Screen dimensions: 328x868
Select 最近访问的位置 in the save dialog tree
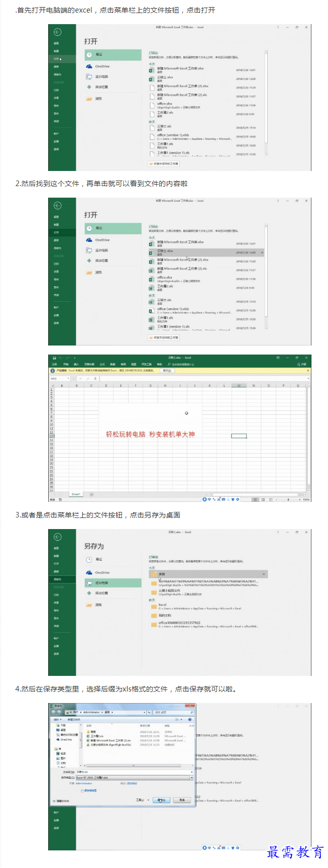[x=68, y=735]
